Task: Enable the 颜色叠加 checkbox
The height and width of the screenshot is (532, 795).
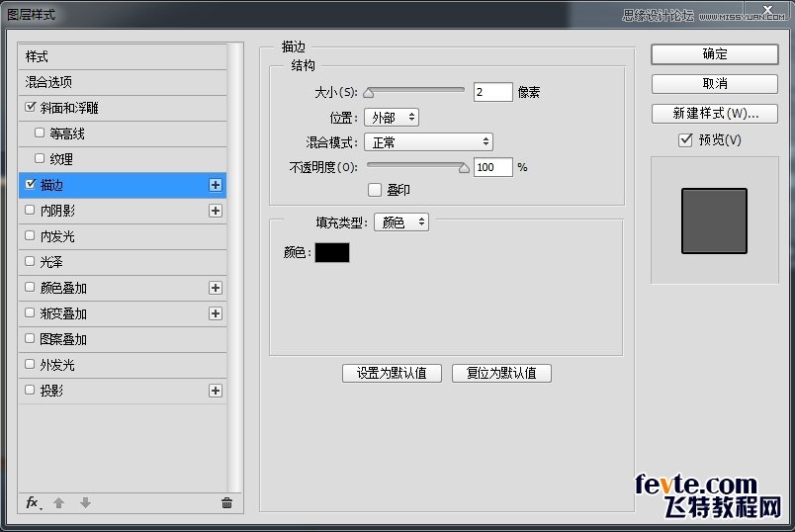Action: coord(30,287)
